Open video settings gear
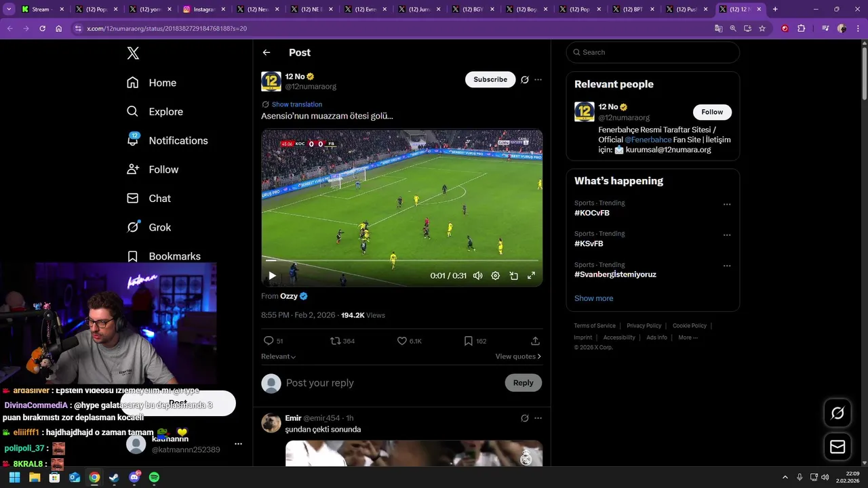868x488 pixels. [x=495, y=276]
